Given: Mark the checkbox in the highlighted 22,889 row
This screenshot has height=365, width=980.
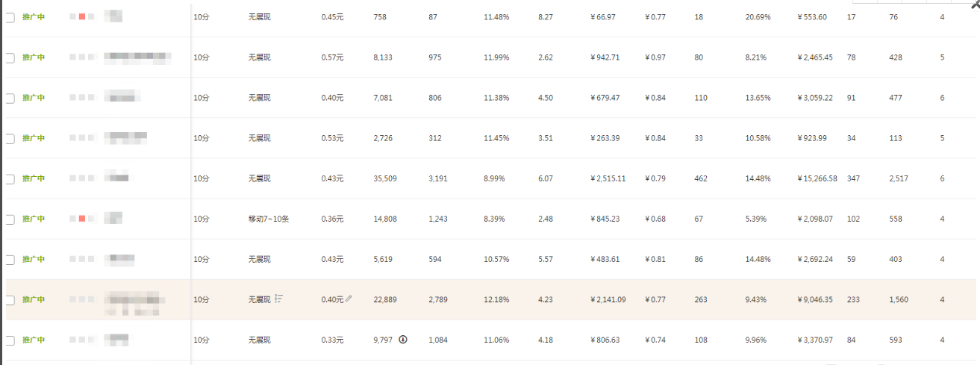Looking at the screenshot, I should click(x=10, y=300).
